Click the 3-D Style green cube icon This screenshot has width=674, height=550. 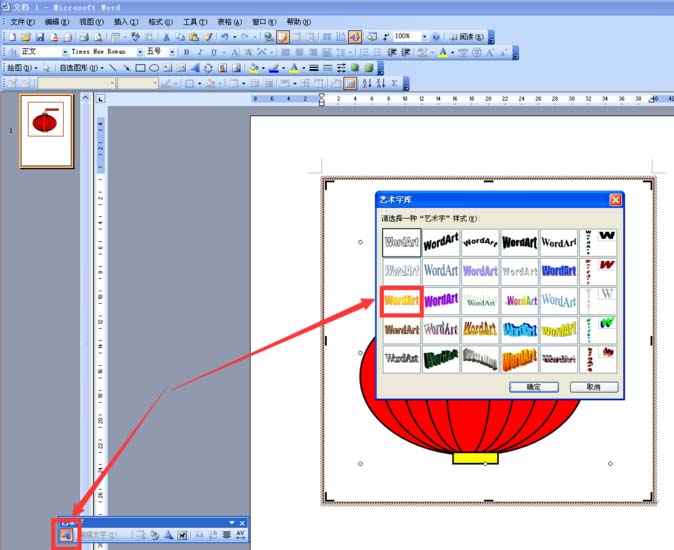click(369, 68)
